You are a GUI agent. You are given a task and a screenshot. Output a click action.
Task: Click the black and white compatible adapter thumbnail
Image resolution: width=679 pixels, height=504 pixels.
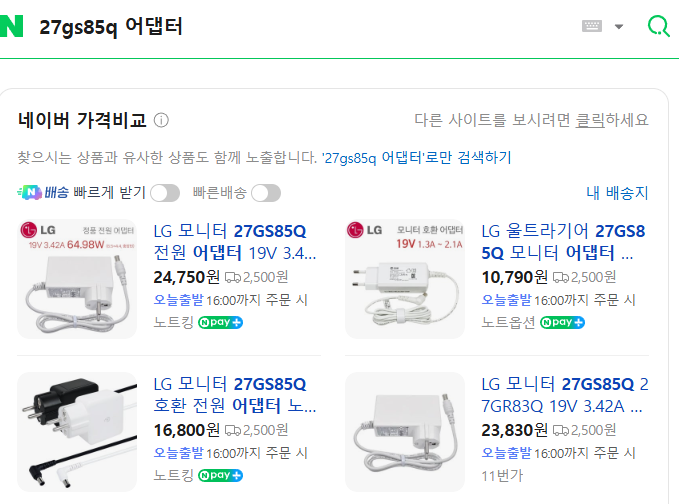(x=77, y=432)
